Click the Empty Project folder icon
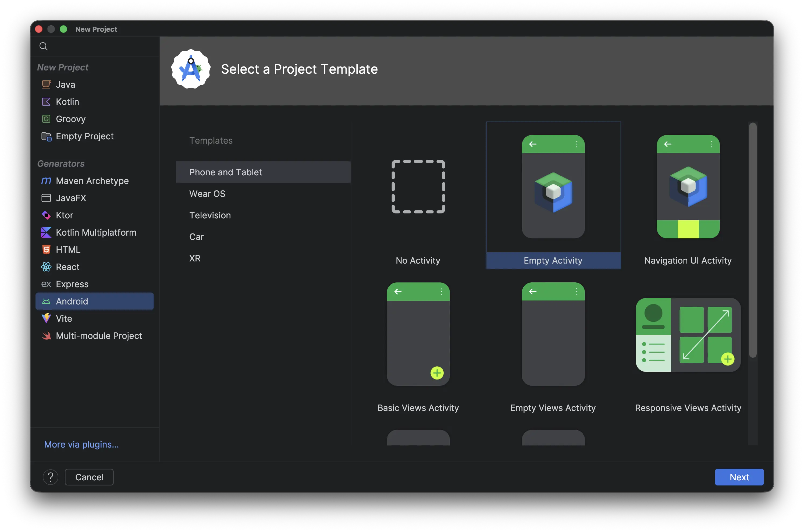The image size is (804, 532). [x=46, y=136]
